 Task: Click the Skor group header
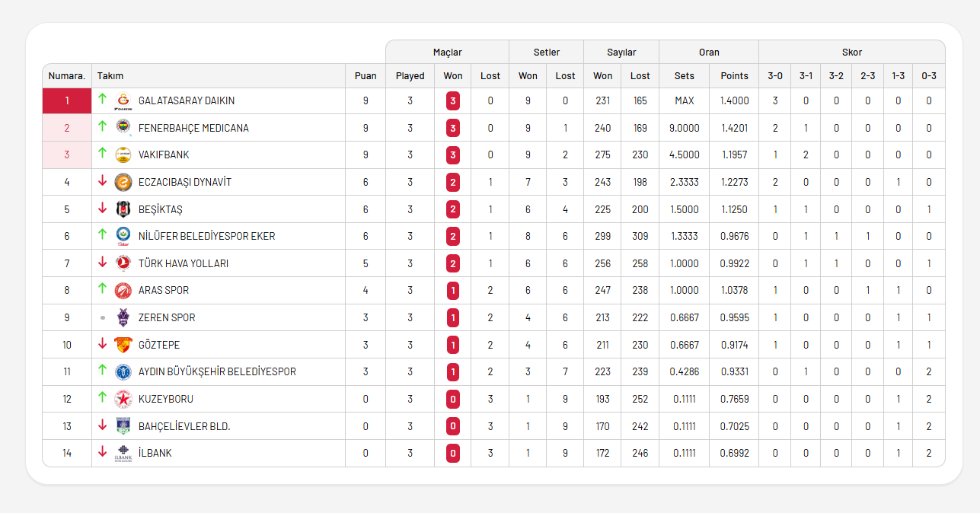pyautogui.click(x=851, y=53)
